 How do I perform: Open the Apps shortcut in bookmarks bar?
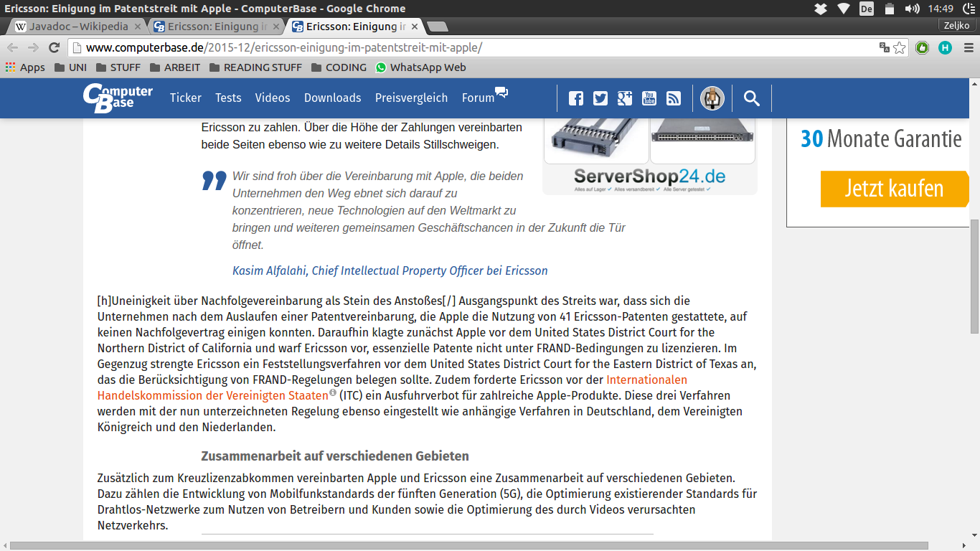pos(25,67)
